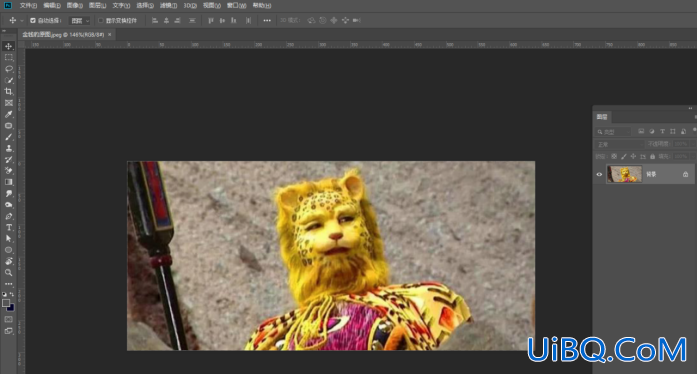Select the Dodge tool

tap(8, 205)
